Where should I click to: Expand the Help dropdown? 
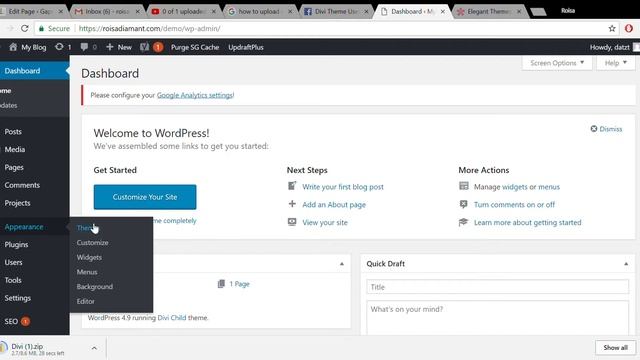coord(616,63)
